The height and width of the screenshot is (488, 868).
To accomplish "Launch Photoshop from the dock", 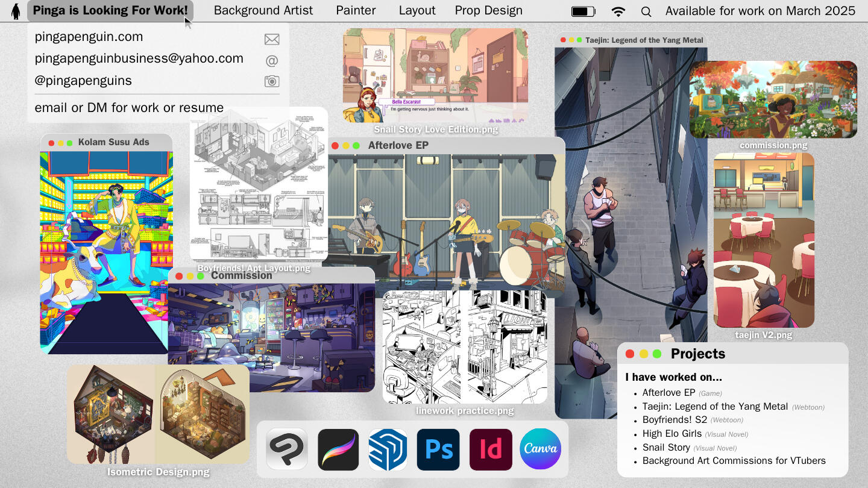I will pyautogui.click(x=438, y=449).
